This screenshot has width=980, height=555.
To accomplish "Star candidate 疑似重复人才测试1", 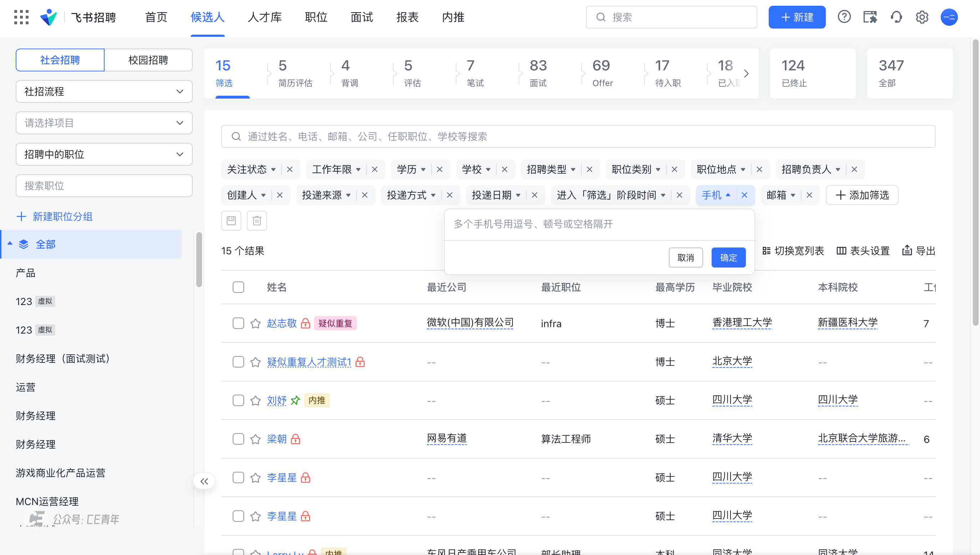I will 255,362.
